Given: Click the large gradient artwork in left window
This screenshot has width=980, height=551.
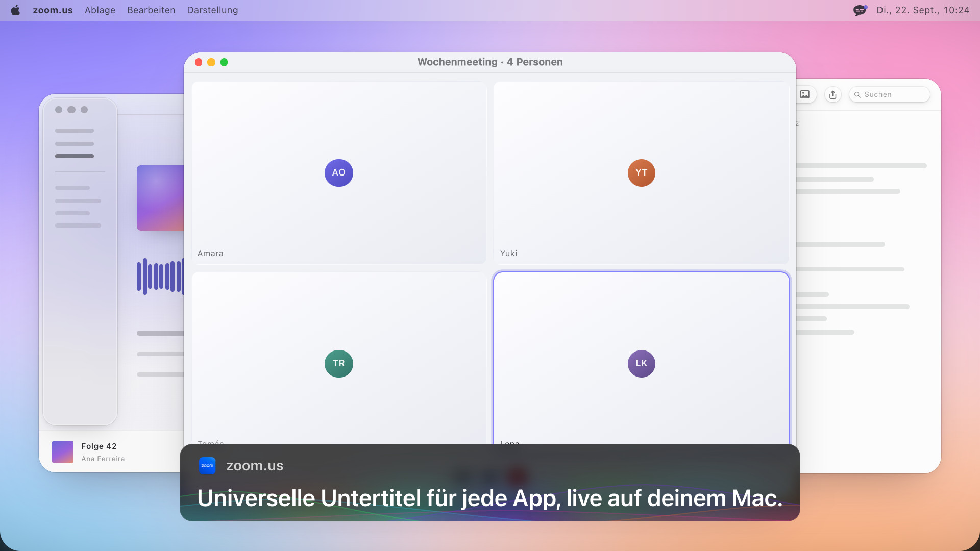Looking at the screenshot, I should tap(160, 198).
